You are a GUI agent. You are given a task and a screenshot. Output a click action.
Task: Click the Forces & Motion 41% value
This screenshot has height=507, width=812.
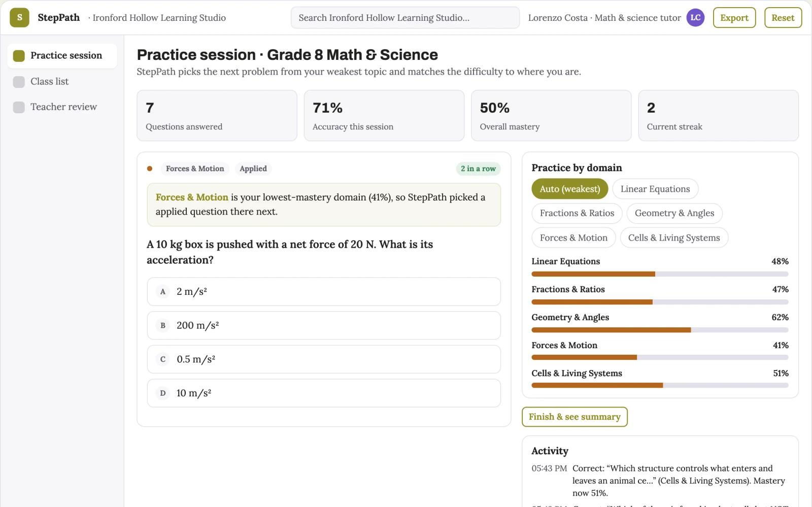coord(781,345)
